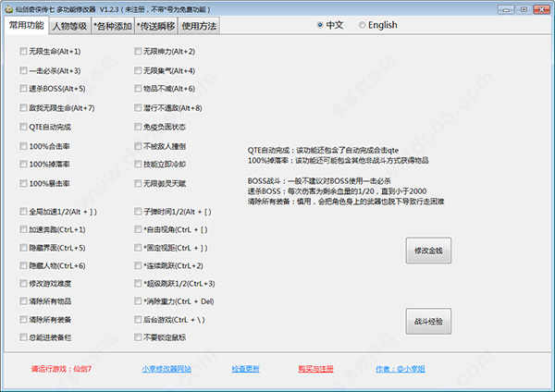The height and width of the screenshot is (392, 555).
Task: Select the English language radio button
Action: tap(362, 25)
